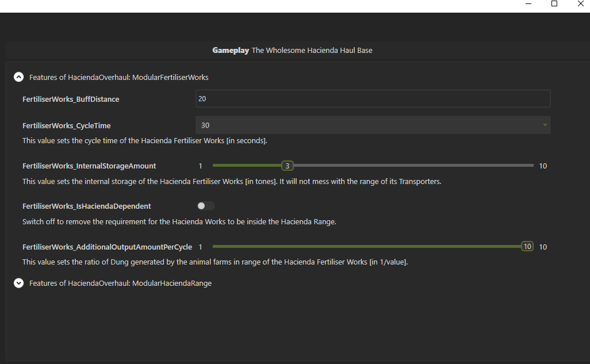
Task: Click the minimum value 1 on the storage slider
Action: 200,166
